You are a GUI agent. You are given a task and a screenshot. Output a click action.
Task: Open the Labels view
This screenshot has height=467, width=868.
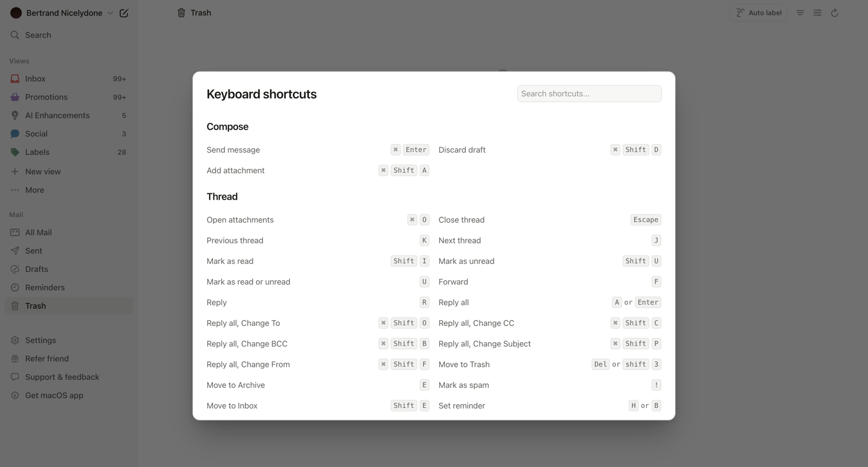69,152
